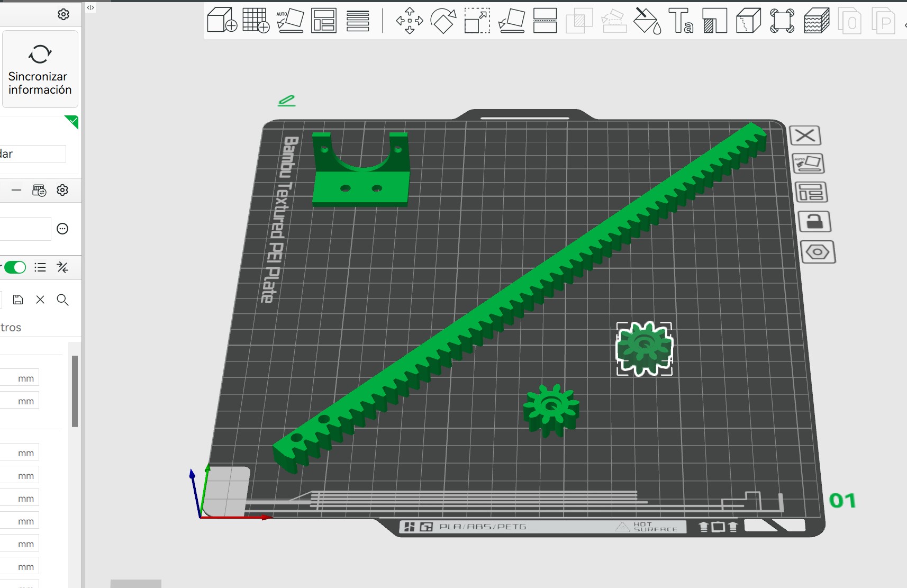Click the filament sync icon beside the minus

click(x=39, y=190)
